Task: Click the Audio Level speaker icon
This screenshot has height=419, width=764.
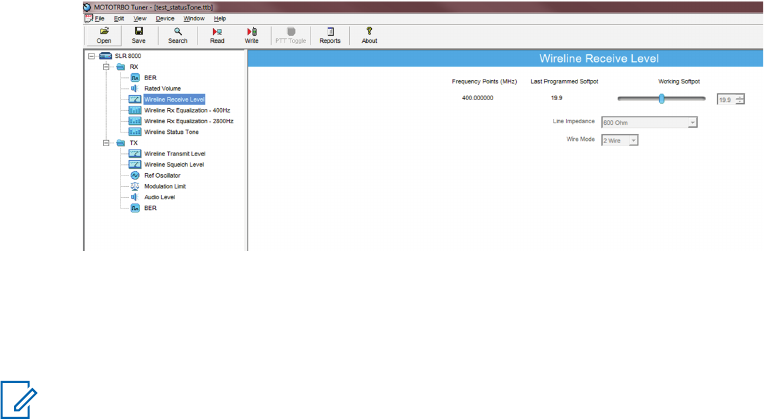Action: pyautogui.click(x=134, y=197)
